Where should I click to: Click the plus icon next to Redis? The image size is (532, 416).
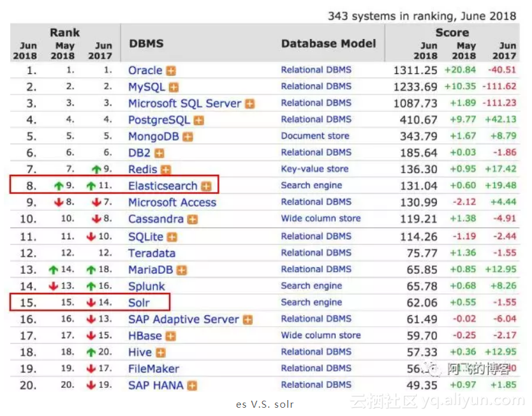click(x=166, y=170)
